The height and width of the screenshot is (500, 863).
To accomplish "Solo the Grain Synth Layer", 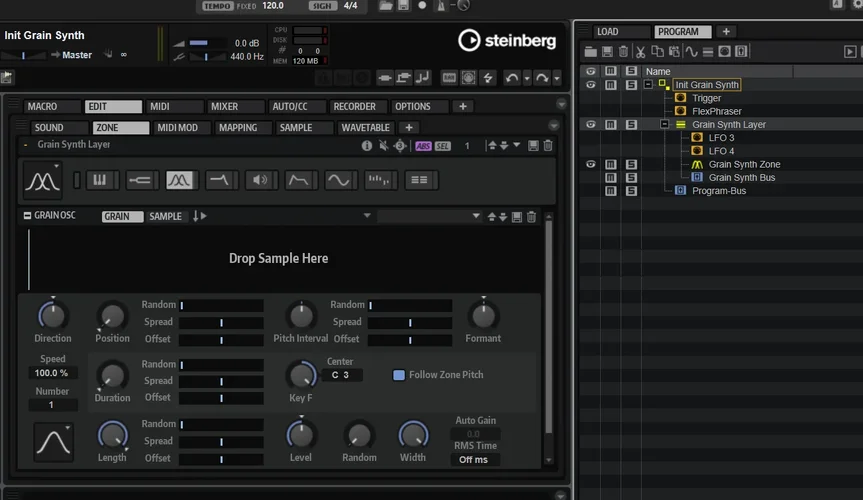I will (630, 125).
